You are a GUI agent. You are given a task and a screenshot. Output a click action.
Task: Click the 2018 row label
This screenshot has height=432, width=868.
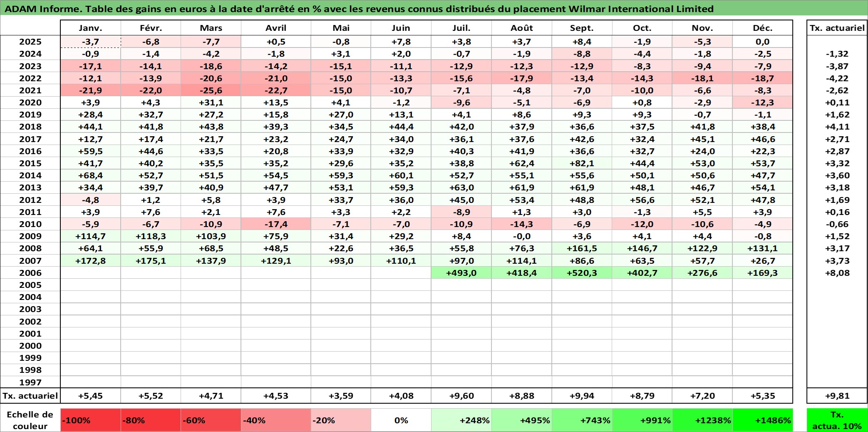(30, 127)
